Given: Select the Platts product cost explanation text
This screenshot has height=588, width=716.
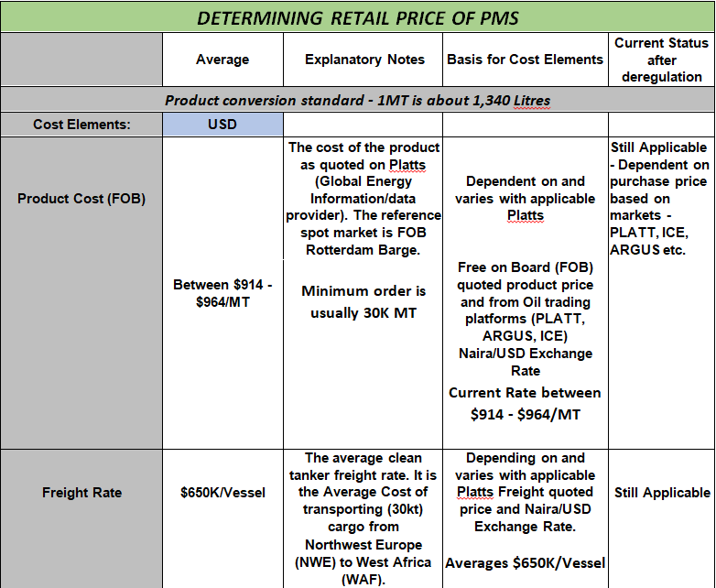Looking at the screenshot, I should (x=363, y=199).
